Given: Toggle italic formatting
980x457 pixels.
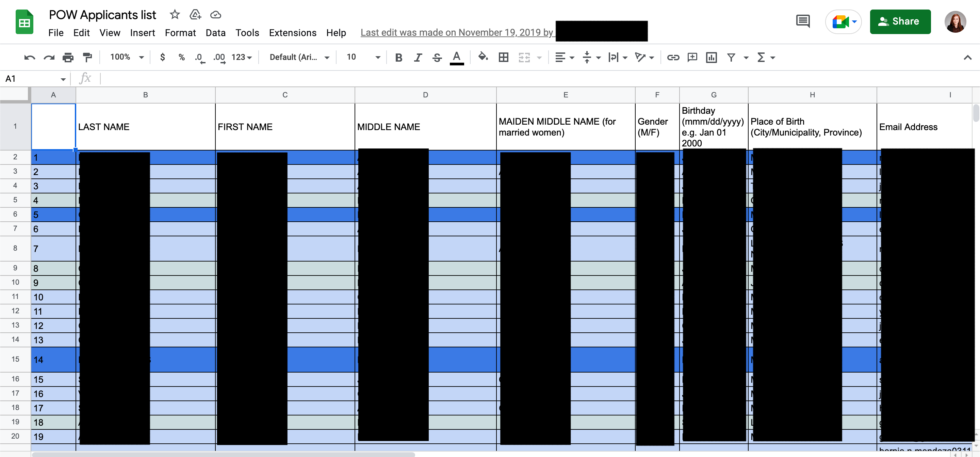Looking at the screenshot, I should click(x=418, y=58).
